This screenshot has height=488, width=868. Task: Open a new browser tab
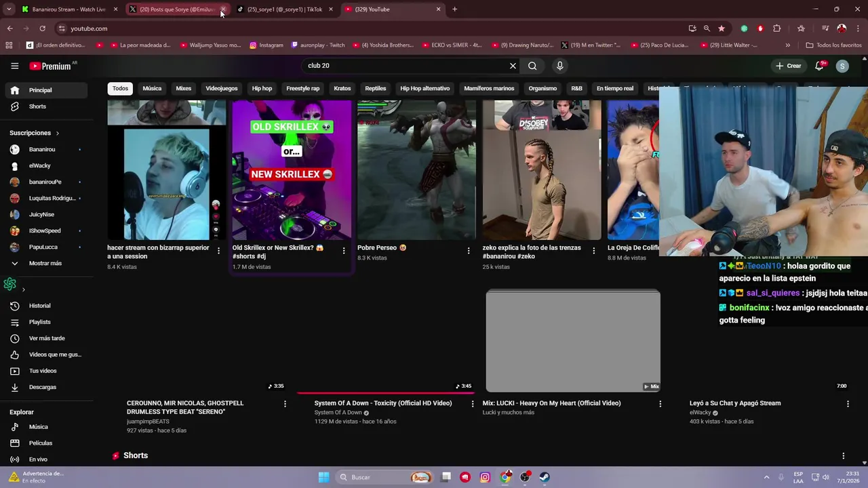click(454, 9)
